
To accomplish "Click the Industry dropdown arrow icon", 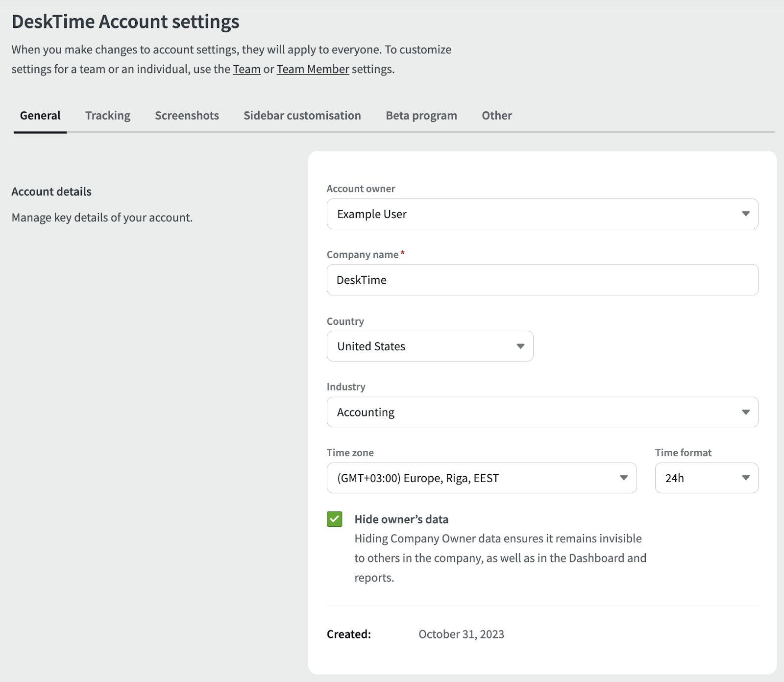I will [x=745, y=412].
